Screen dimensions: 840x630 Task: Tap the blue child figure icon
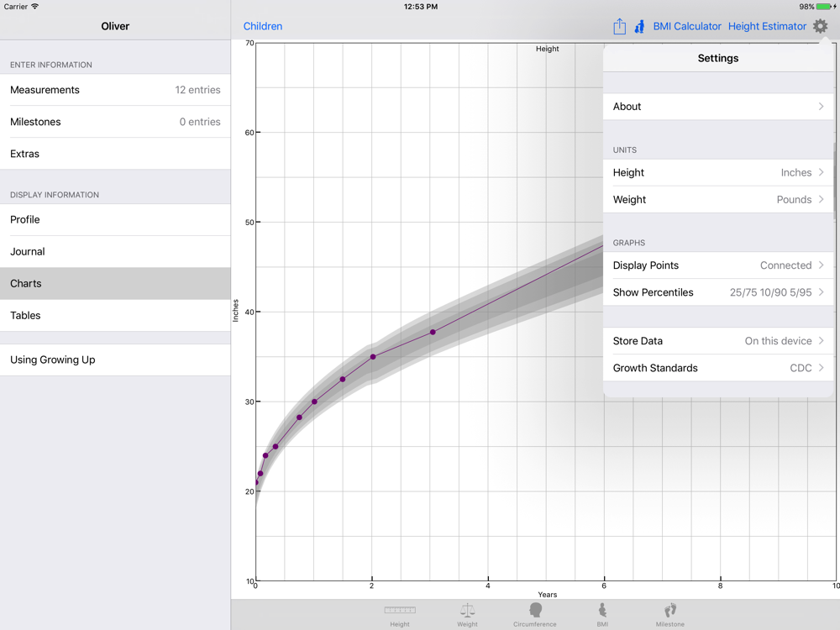point(639,26)
